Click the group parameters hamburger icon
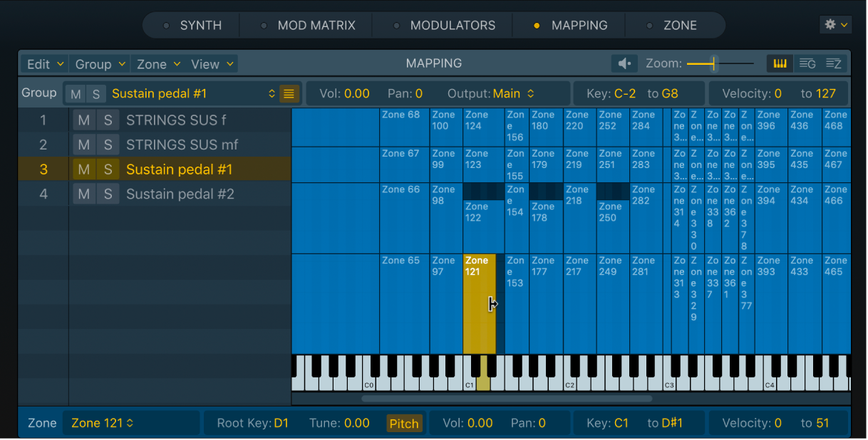Image resolution: width=868 pixels, height=440 pixels. [x=288, y=93]
